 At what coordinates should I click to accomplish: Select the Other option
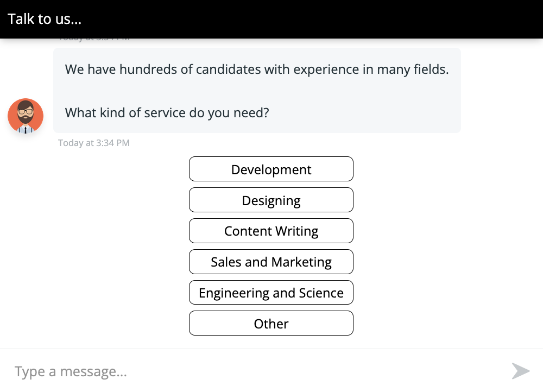[x=271, y=323]
